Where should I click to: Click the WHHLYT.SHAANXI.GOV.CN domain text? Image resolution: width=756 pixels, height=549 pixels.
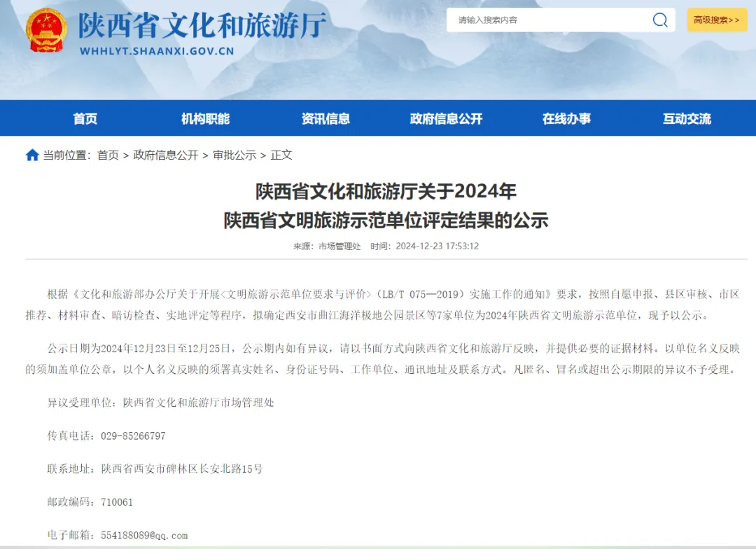coord(157,50)
